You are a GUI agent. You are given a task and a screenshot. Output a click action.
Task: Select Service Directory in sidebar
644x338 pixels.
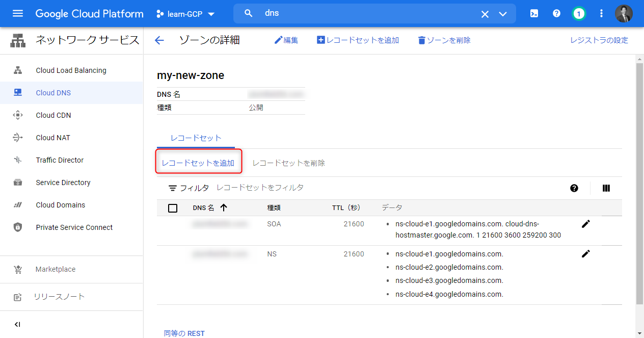[x=71, y=183]
